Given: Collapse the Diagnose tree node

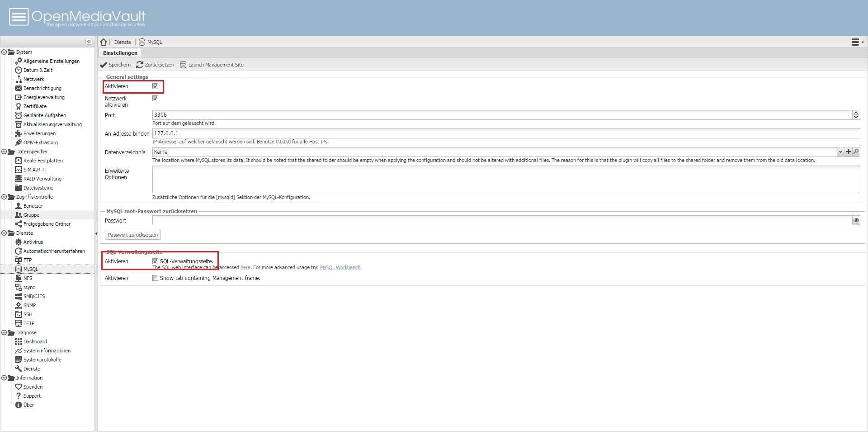Looking at the screenshot, I should click(x=4, y=332).
